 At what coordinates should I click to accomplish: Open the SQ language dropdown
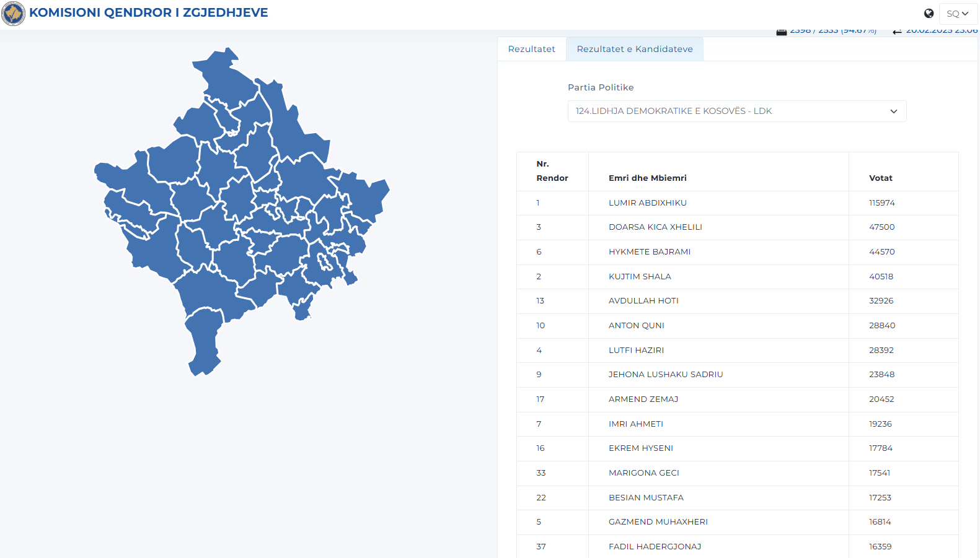pos(957,14)
